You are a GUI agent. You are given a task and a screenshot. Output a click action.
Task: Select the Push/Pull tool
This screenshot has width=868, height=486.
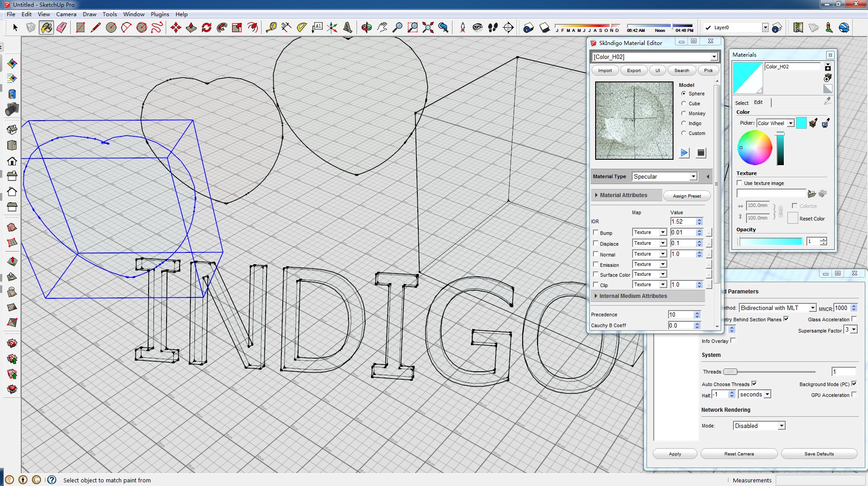click(x=191, y=28)
